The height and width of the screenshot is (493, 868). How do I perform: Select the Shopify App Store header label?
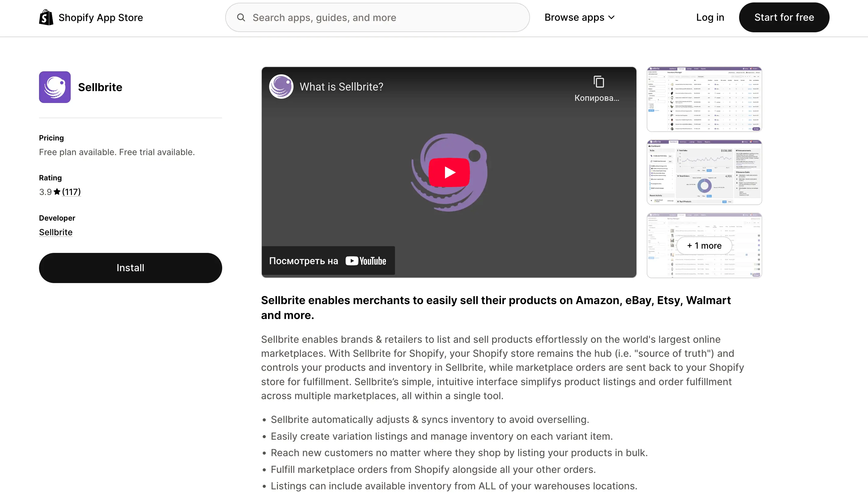(x=101, y=17)
